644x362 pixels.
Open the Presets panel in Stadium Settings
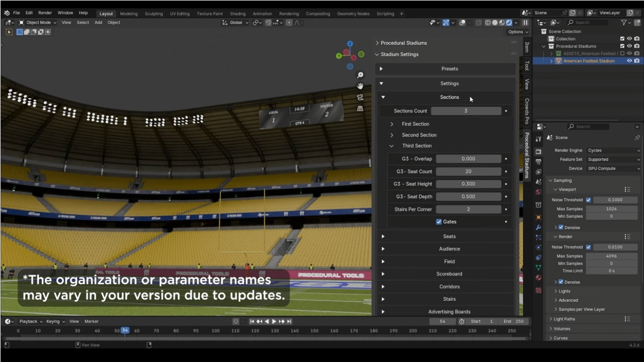tap(449, 68)
